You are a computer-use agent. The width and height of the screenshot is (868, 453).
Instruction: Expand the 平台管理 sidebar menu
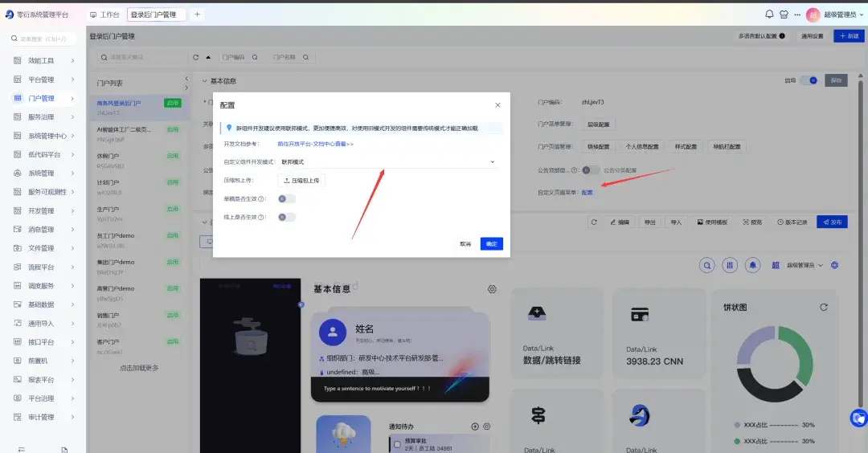[43, 79]
